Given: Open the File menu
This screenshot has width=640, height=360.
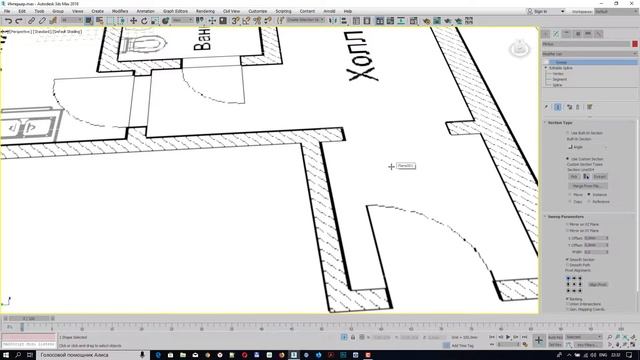Looking at the screenshot, I should click(x=7, y=11).
